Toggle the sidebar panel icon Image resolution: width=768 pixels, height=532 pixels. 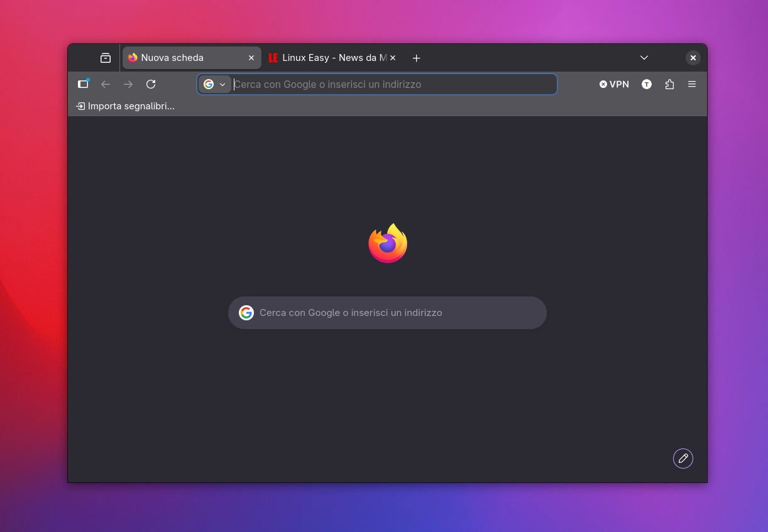coord(83,84)
